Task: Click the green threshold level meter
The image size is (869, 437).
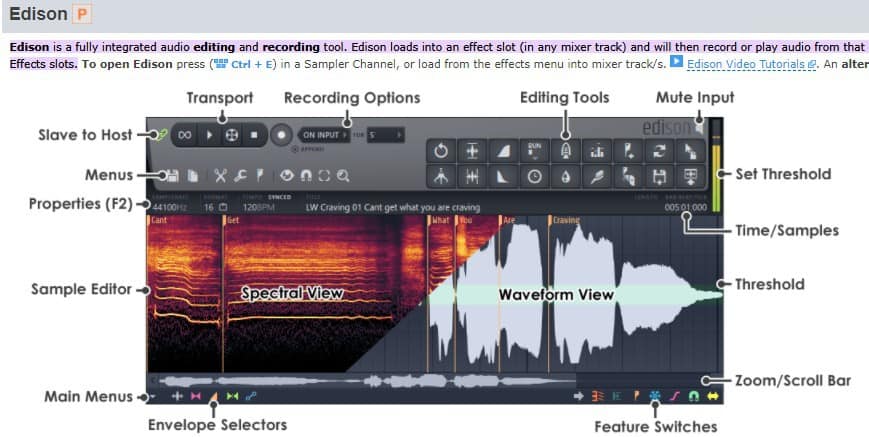Action: click(715, 178)
